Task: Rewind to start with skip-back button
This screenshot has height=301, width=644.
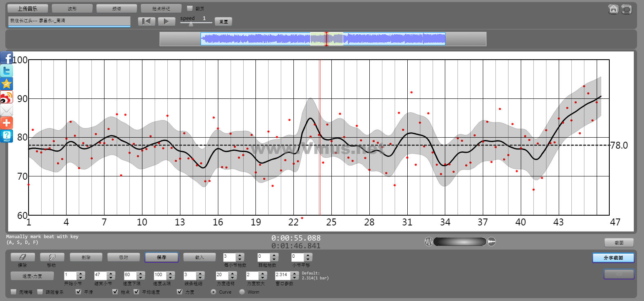Action: pos(146,21)
